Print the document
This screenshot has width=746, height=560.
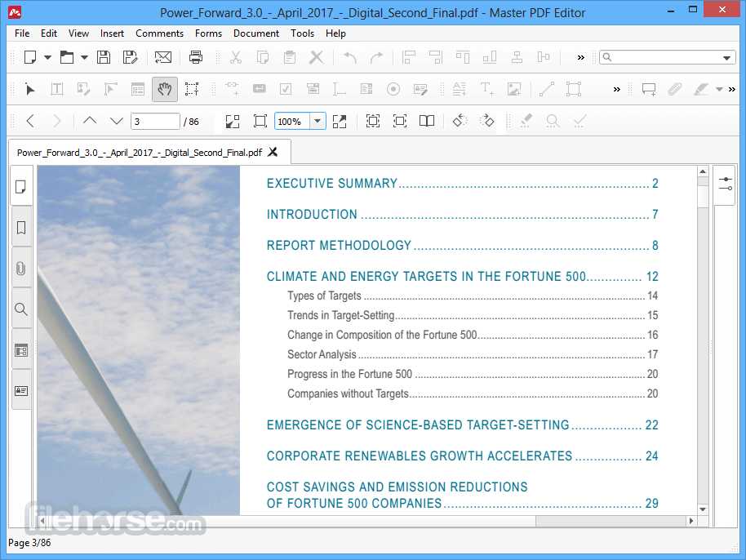pyautogui.click(x=196, y=58)
